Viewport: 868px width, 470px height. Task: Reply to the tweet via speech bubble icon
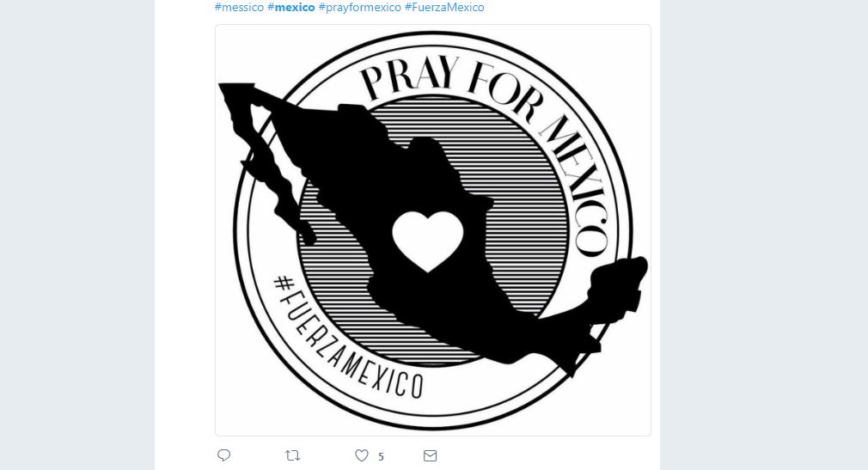pos(223,455)
